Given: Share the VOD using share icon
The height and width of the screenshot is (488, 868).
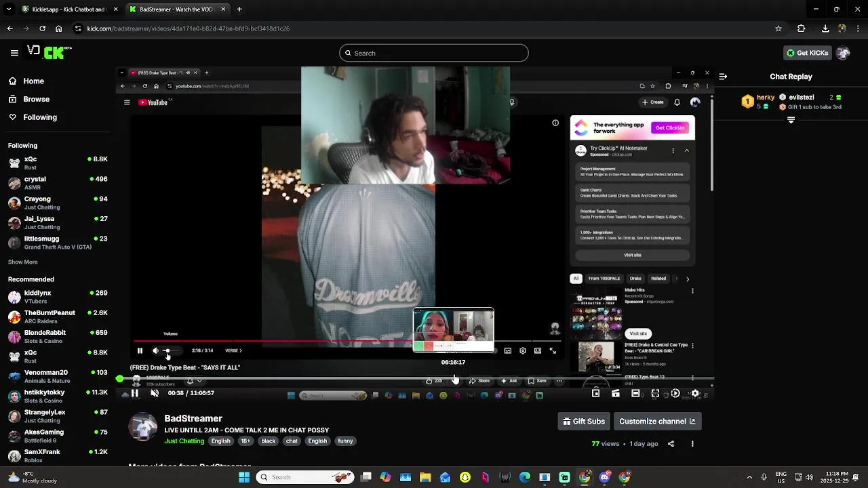Looking at the screenshot, I should click(x=671, y=444).
